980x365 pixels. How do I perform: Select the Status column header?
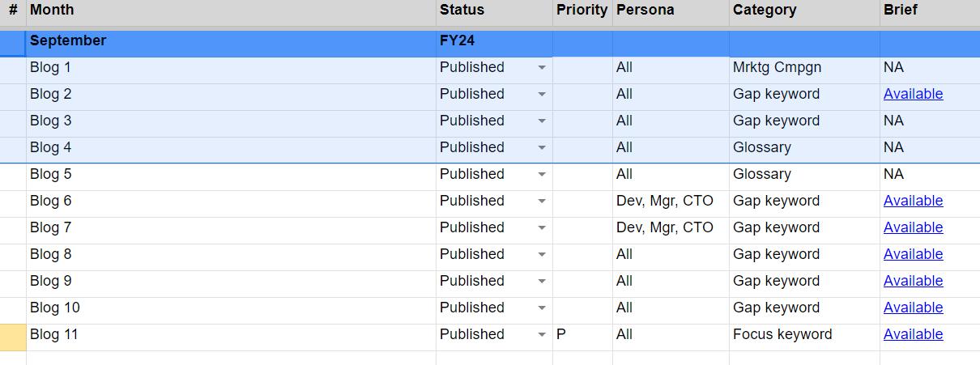tap(494, 12)
